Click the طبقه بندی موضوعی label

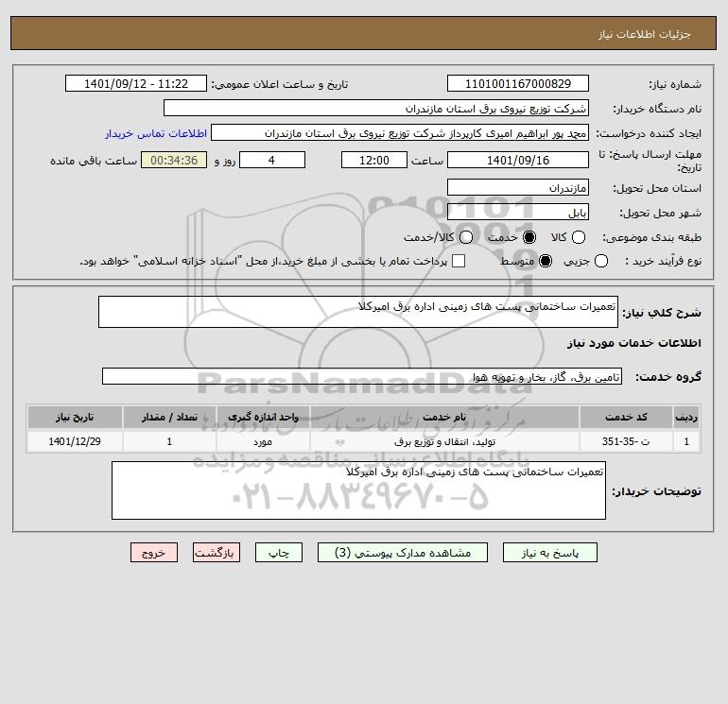tap(651, 237)
